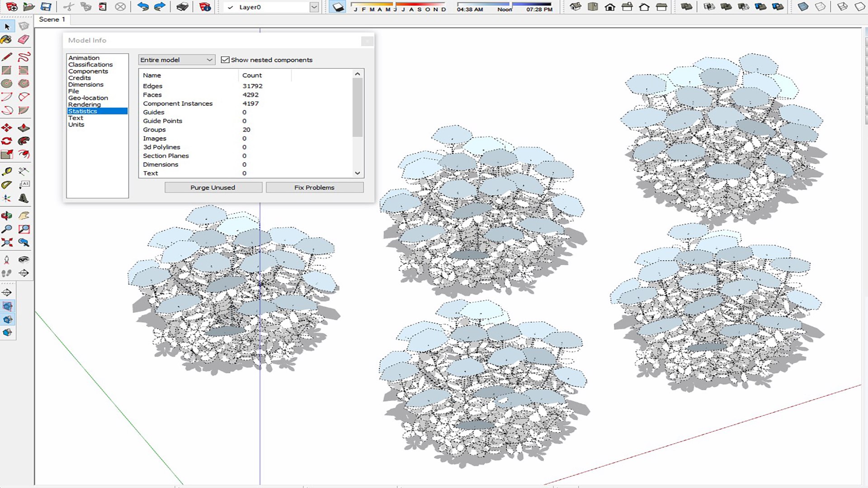This screenshot has width=868, height=488.
Task: Open the Scene 1 tab
Action: 52,19
